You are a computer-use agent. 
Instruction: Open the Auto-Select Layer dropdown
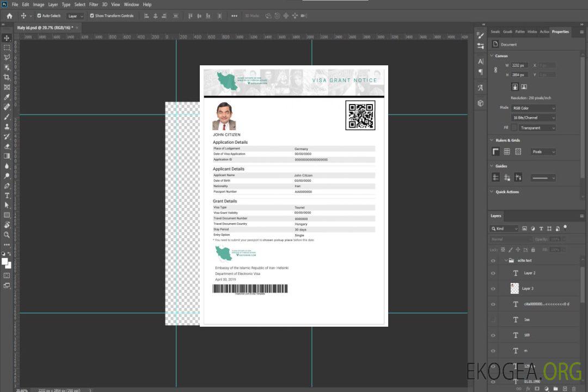[x=75, y=16]
